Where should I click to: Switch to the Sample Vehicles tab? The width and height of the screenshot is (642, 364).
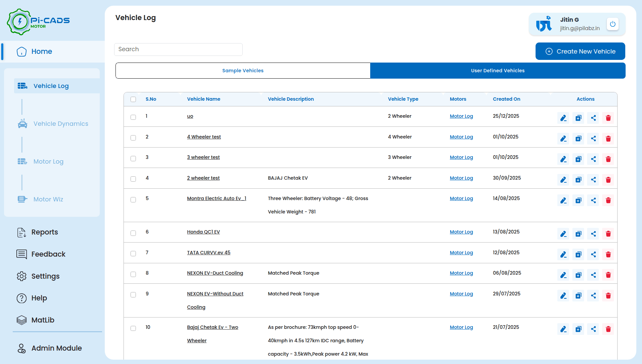click(243, 71)
